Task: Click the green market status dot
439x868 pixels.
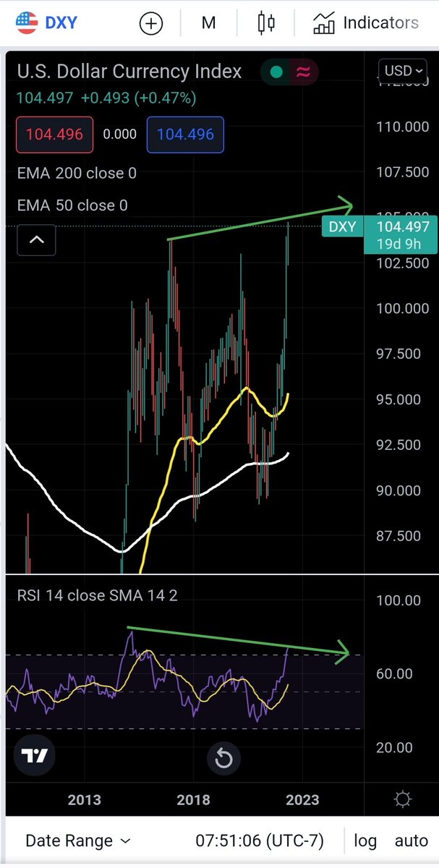Action: 276,72
